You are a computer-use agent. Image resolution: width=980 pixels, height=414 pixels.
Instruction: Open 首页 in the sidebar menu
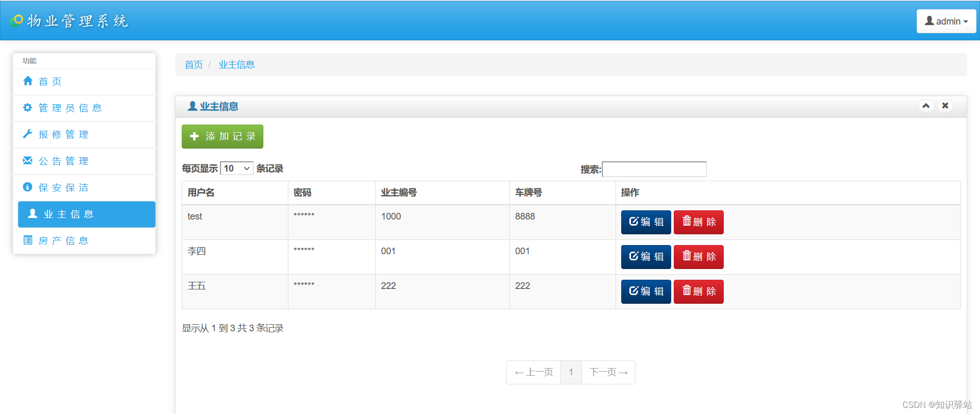(x=84, y=82)
